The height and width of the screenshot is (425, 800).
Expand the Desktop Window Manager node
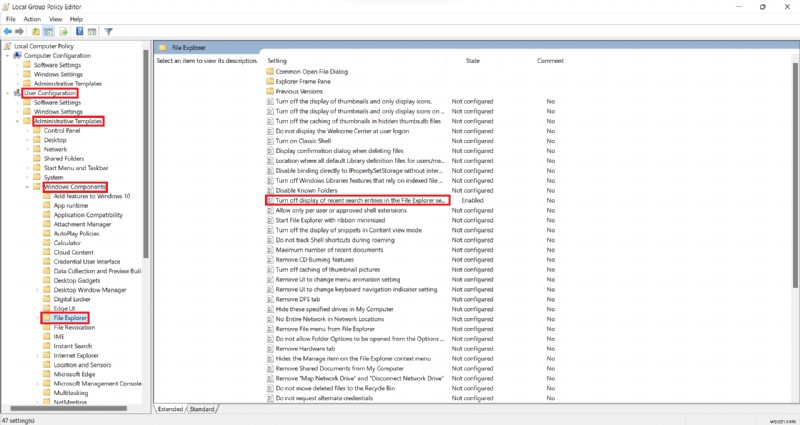[x=37, y=290]
